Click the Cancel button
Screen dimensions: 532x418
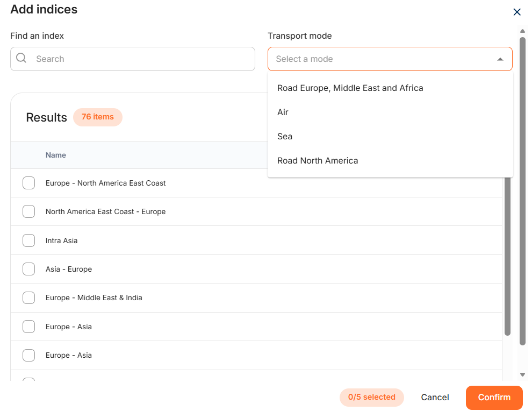(435, 398)
